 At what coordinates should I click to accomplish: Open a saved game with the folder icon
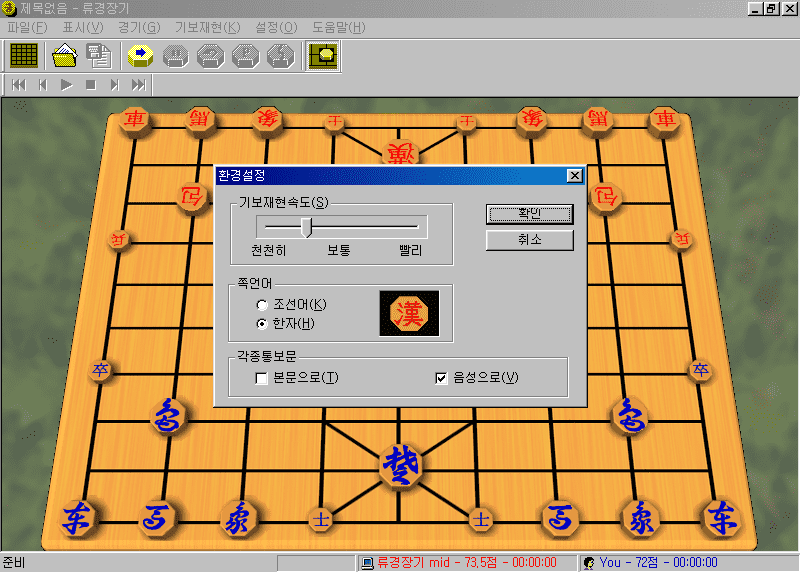tap(65, 55)
